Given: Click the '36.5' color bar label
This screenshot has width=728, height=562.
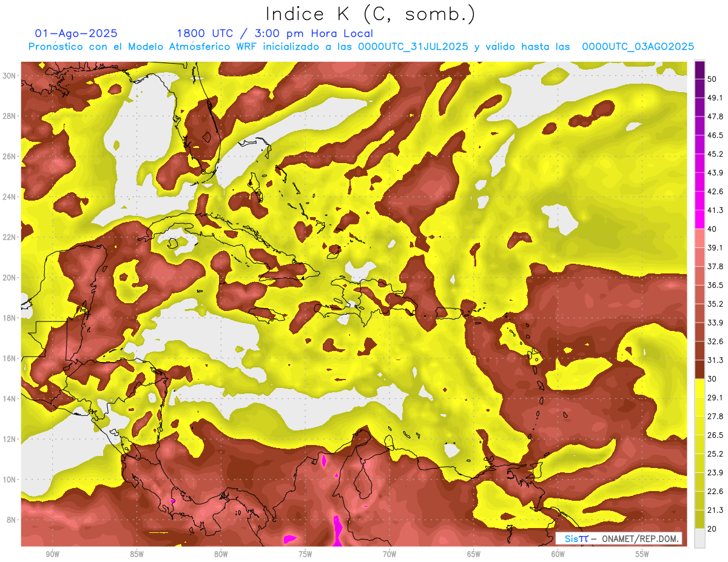Looking at the screenshot, I should pyautogui.click(x=715, y=285).
